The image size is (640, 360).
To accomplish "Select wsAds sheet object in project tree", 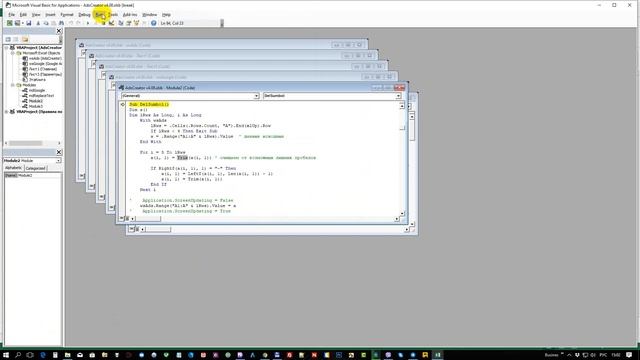I will pyautogui.click(x=42, y=58).
